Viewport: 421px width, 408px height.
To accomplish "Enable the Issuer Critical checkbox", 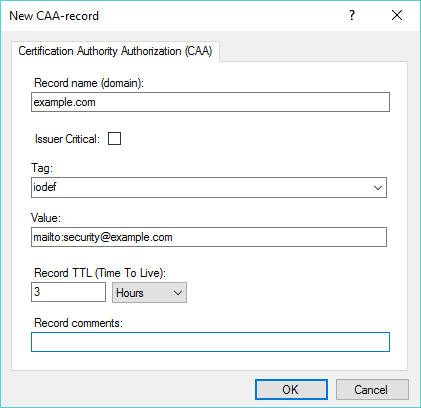I will (x=114, y=138).
